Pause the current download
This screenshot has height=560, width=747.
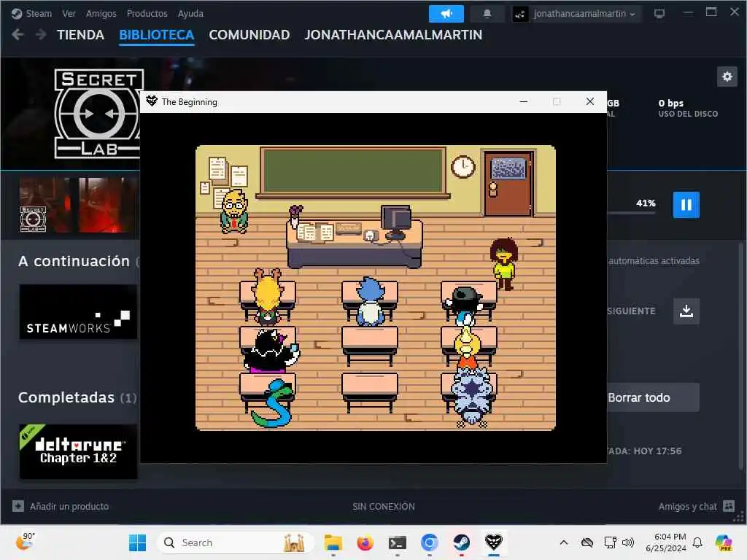click(x=686, y=205)
